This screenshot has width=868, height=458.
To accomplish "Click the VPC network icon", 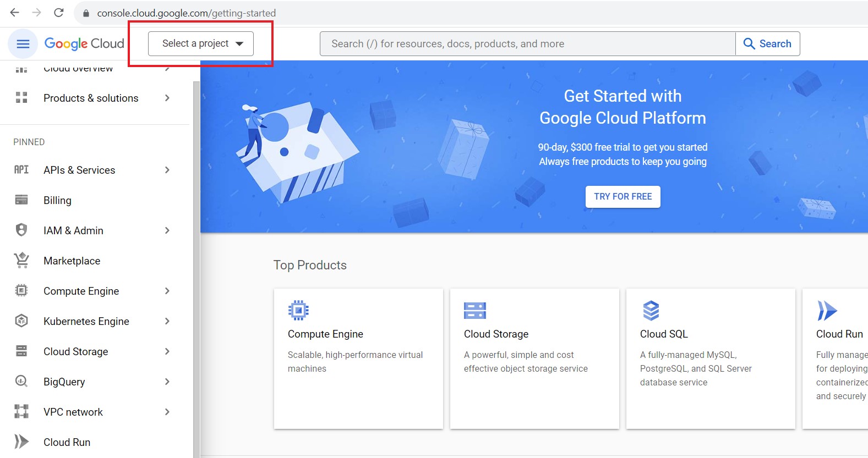I will [21, 411].
